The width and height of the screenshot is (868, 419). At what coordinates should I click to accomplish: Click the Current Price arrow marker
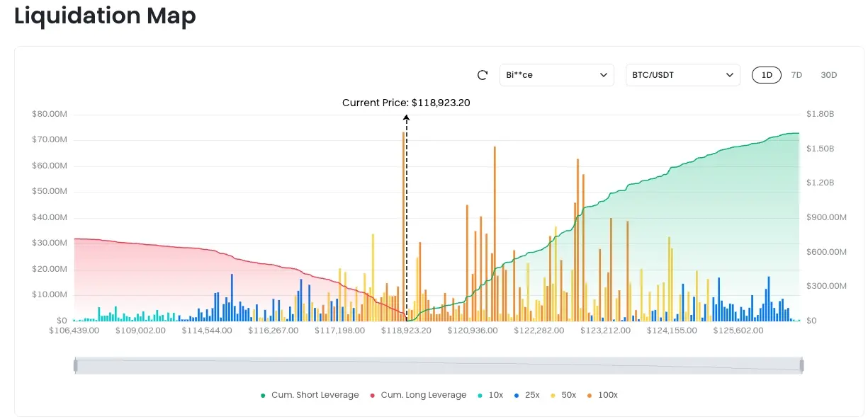[407, 117]
